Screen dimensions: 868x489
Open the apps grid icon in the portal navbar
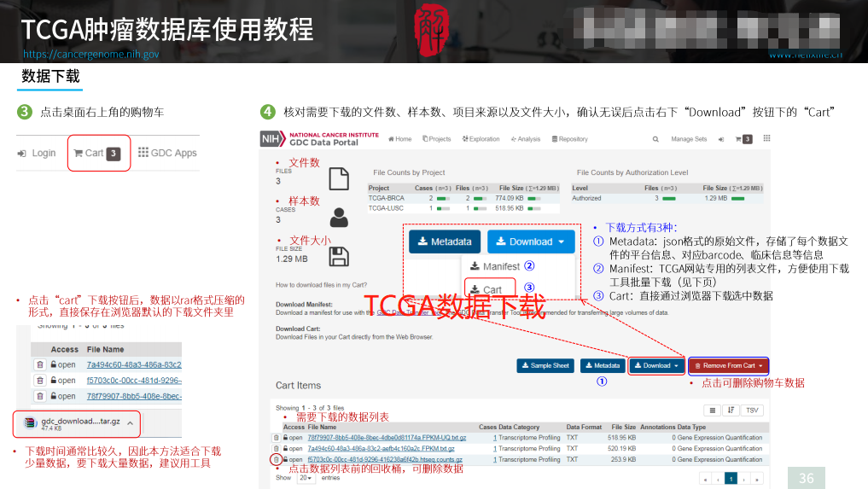pos(766,138)
